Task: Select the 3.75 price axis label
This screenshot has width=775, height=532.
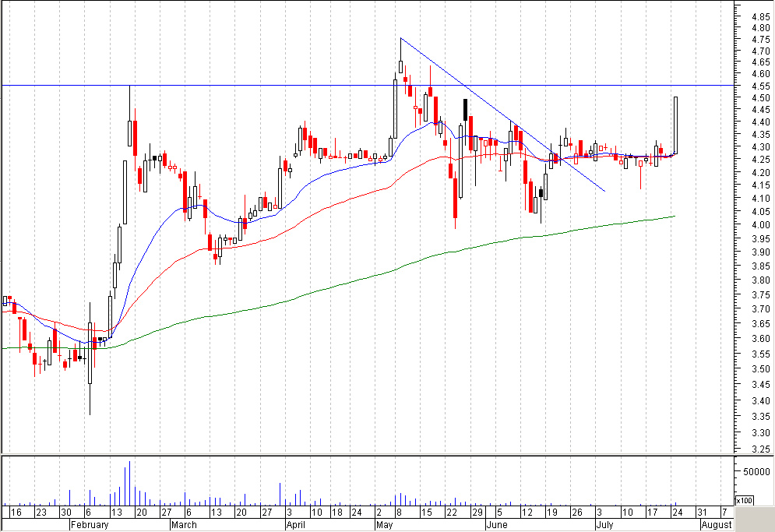Action: tap(760, 294)
